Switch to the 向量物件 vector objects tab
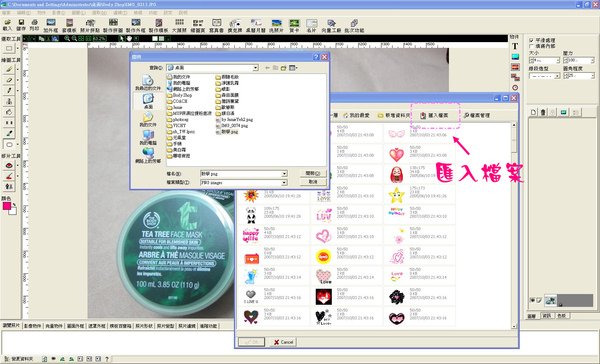 54,326
